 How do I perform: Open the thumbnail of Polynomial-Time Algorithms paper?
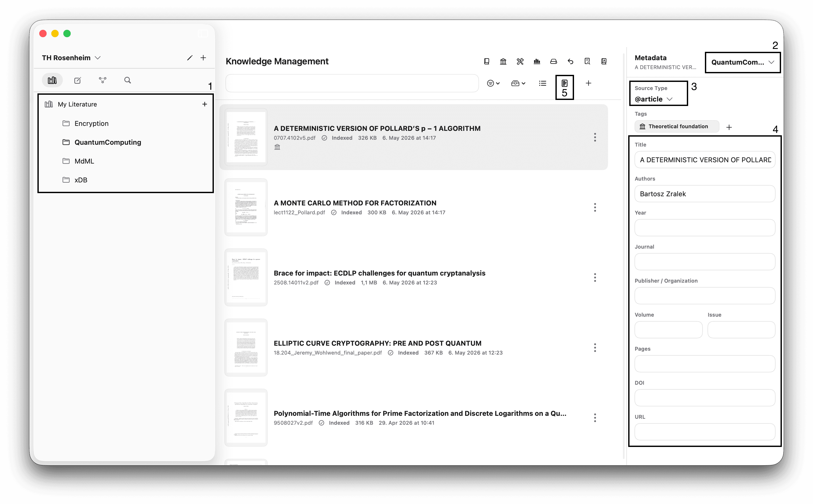pos(246,418)
